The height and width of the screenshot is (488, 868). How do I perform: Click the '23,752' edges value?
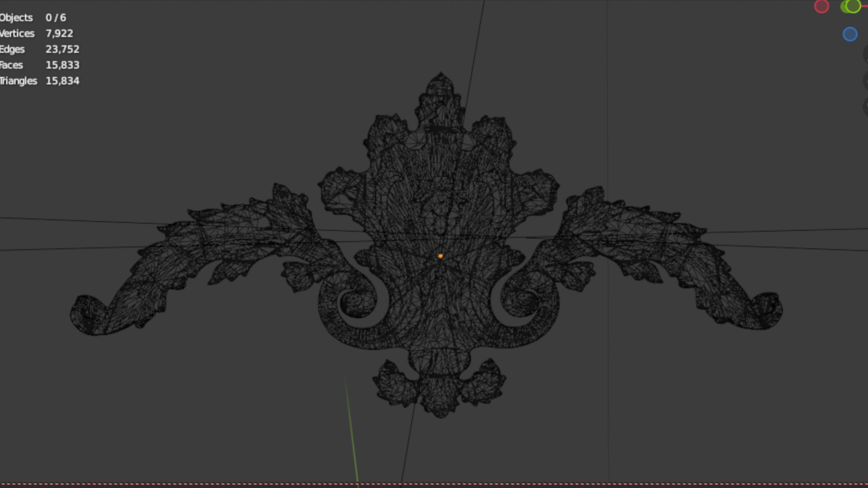tap(62, 49)
